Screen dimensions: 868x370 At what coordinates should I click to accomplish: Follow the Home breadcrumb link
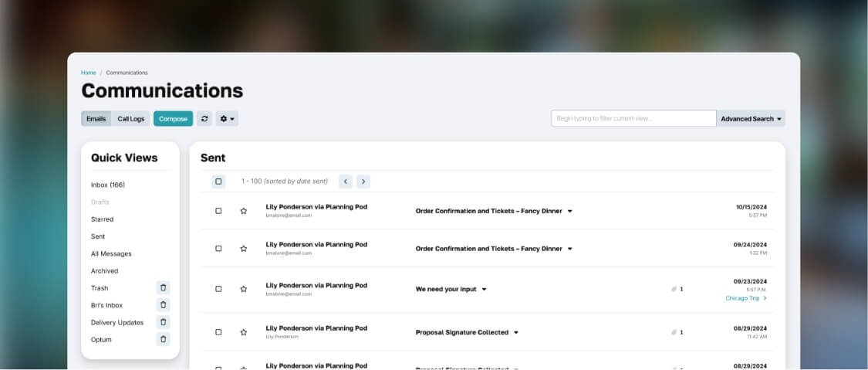click(x=89, y=73)
